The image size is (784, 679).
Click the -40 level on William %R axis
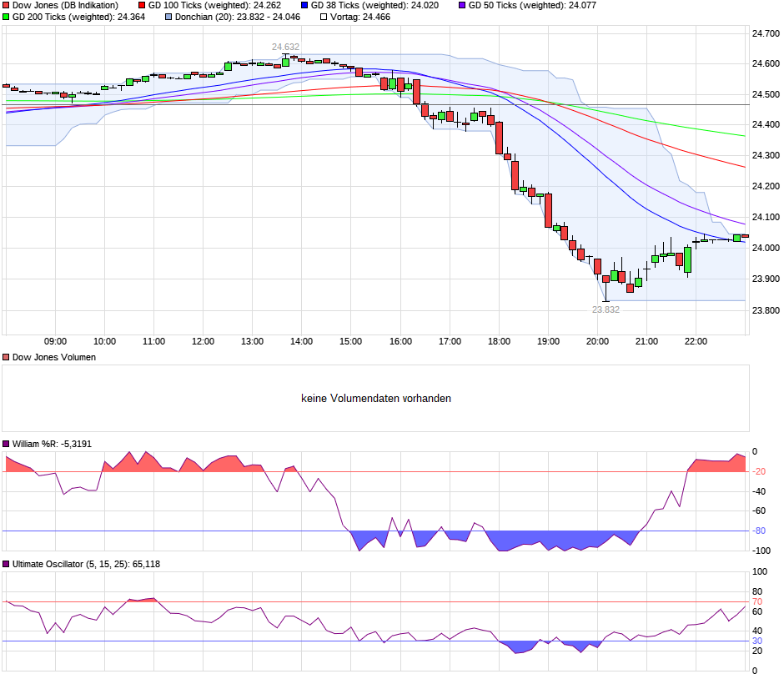[759, 491]
